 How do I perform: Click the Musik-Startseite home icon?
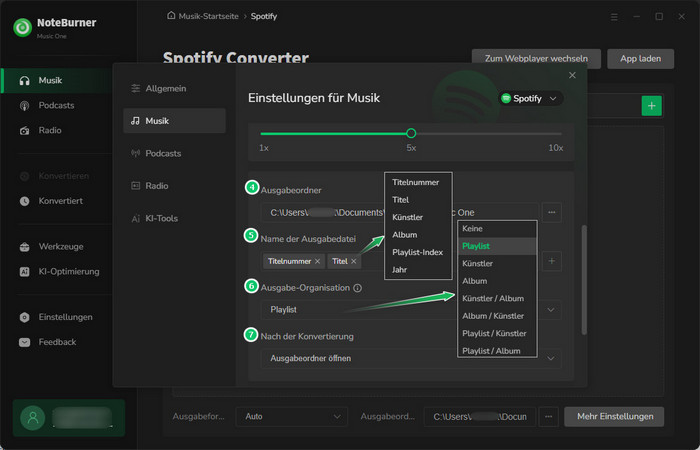(x=171, y=16)
